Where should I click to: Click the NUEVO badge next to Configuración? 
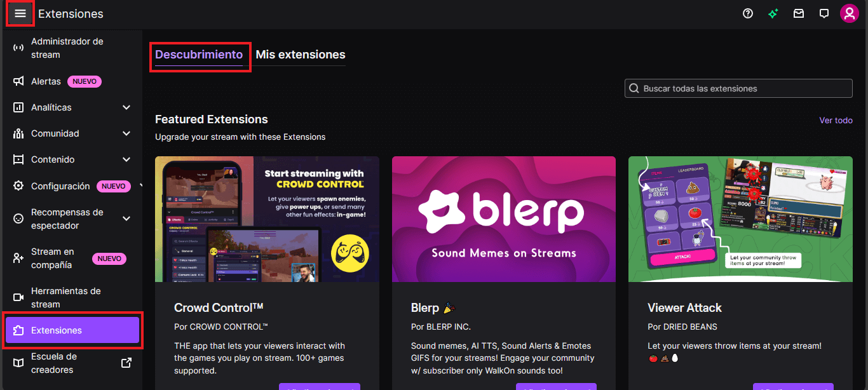click(114, 186)
